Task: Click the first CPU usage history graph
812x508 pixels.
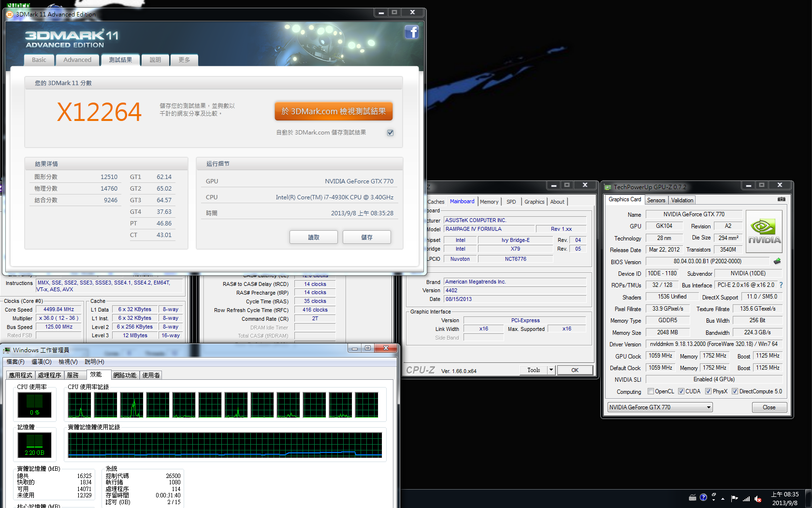Action: tap(80, 405)
